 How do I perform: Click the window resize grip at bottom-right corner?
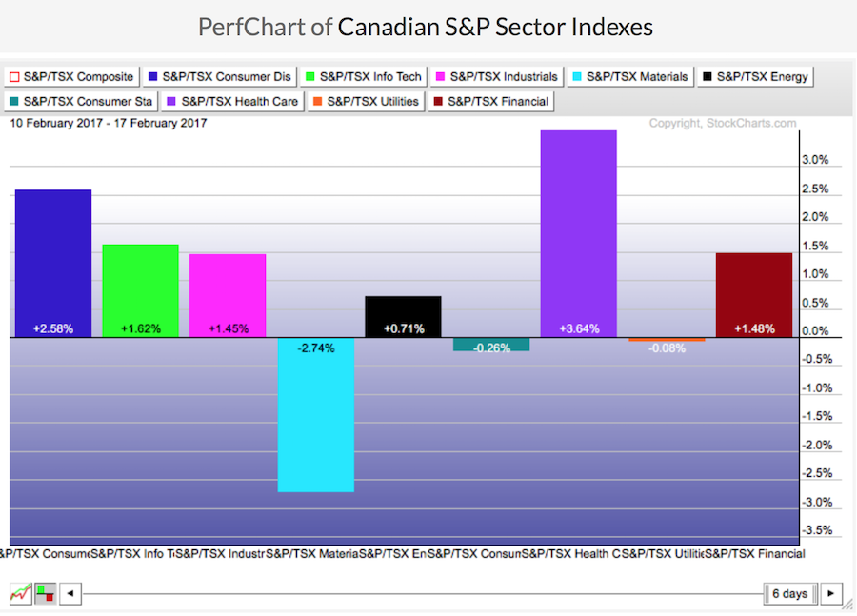coord(850,609)
